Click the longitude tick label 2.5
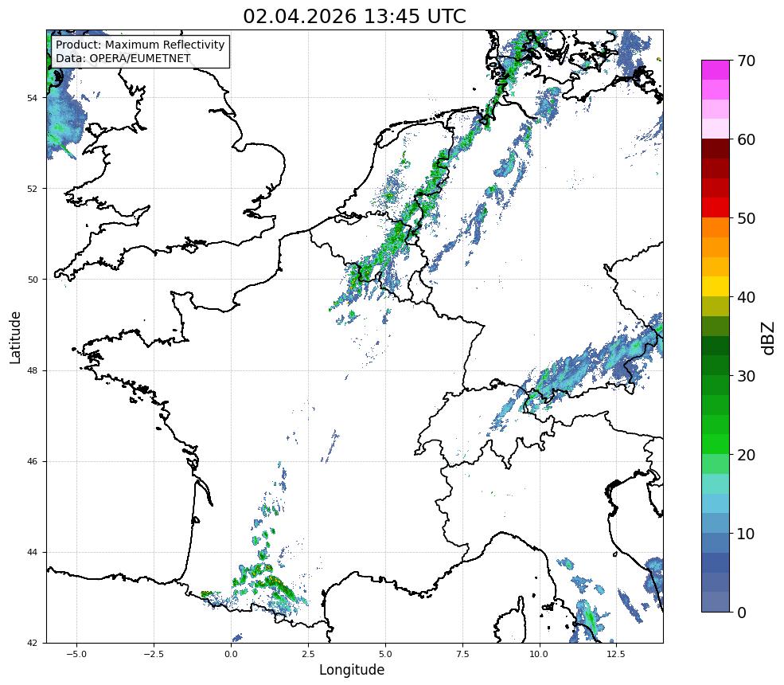Image resolution: width=784 pixels, height=685 pixels. pyautogui.click(x=308, y=654)
